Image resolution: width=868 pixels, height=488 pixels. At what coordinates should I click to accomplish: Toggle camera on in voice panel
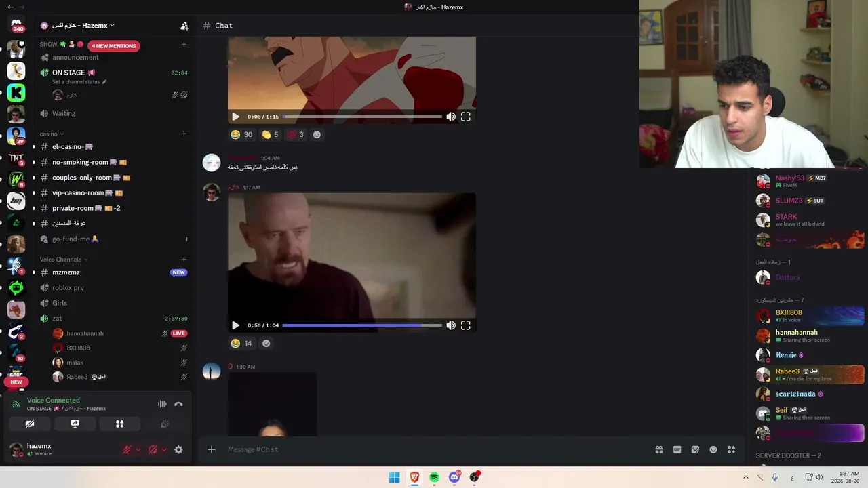click(x=30, y=424)
